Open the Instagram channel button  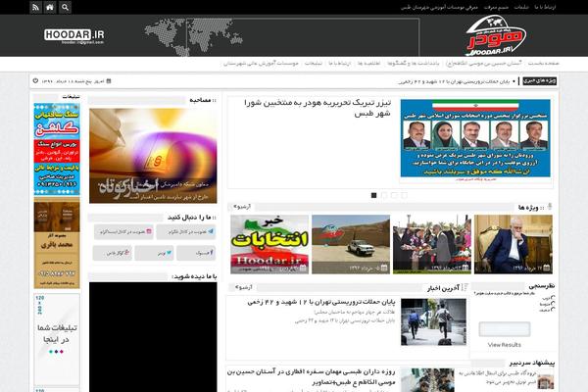[123, 232]
